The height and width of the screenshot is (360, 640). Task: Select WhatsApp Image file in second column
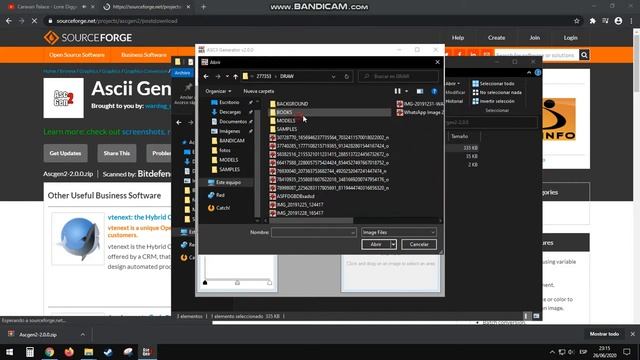(420, 112)
